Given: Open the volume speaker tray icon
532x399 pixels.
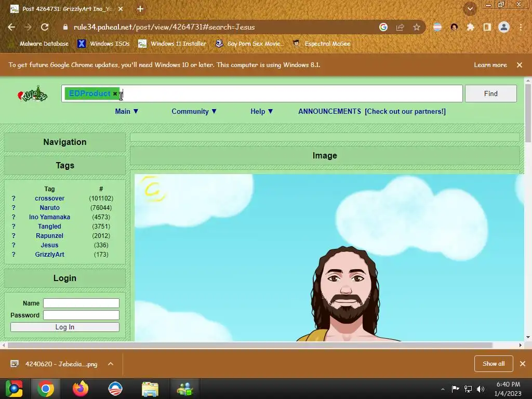Looking at the screenshot, I should pyautogui.click(x=481, y=389).
